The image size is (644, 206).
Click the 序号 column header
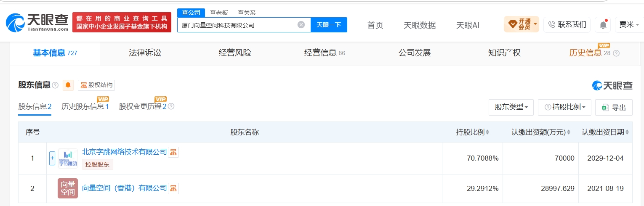pyautogui.click(x=32, y=132)
